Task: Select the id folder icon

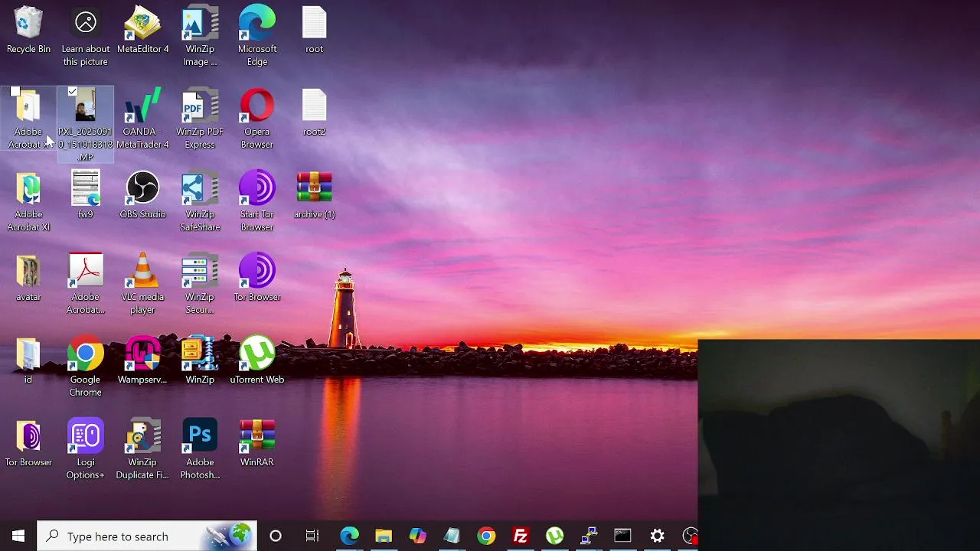Action: [x=28, y=361]
